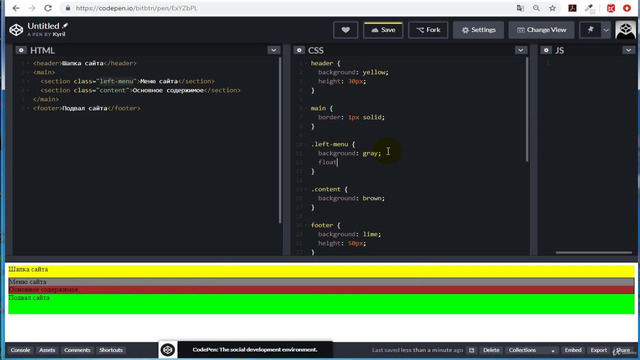Save the pen
The image size is (640, 360).
coord(383,30)
